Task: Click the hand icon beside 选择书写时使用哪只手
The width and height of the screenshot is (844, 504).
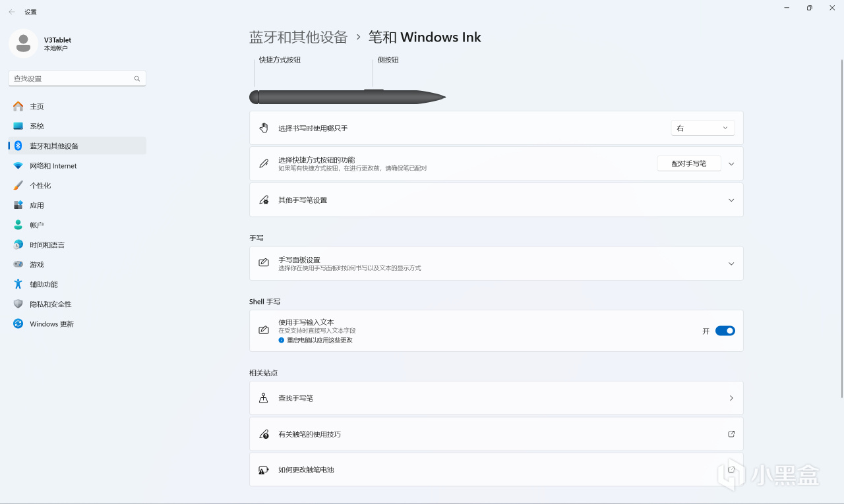Action: [x=264, y=128]
